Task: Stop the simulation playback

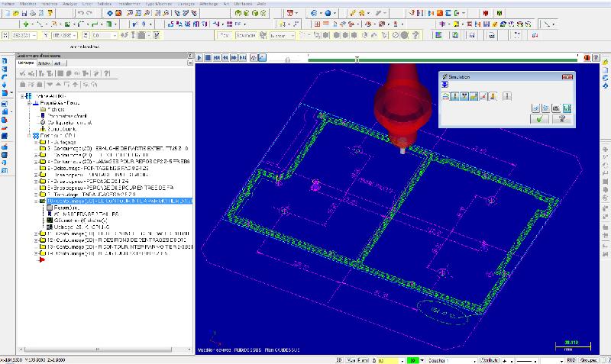Action: [x=208, y=58]
